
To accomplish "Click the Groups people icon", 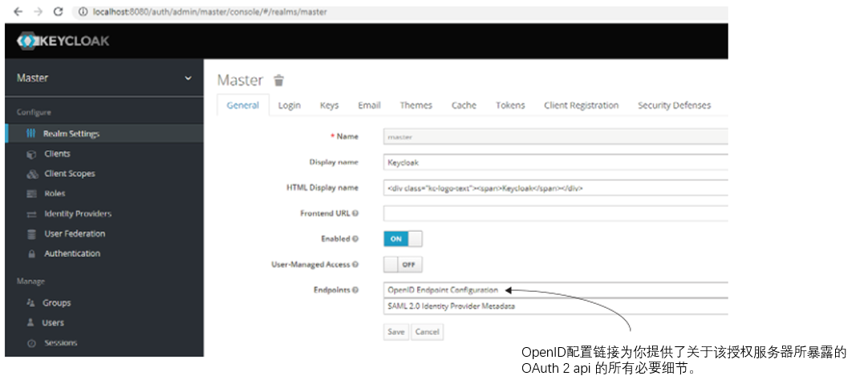I will pos(31,303).
